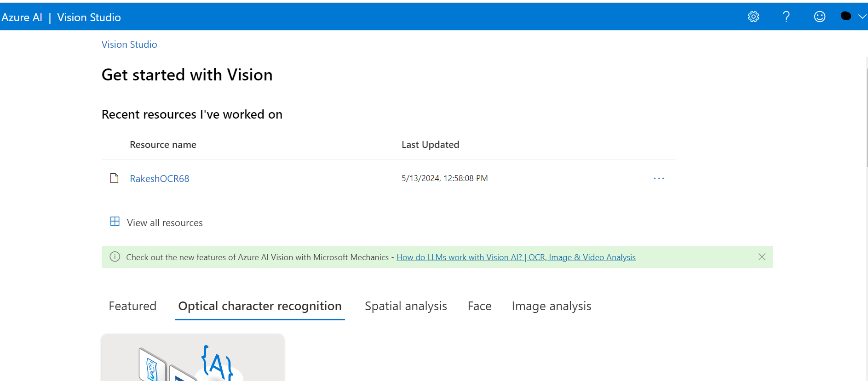The image size is (868, 381).
Task: Open the settings gear in header
Action: click(753, 17)
